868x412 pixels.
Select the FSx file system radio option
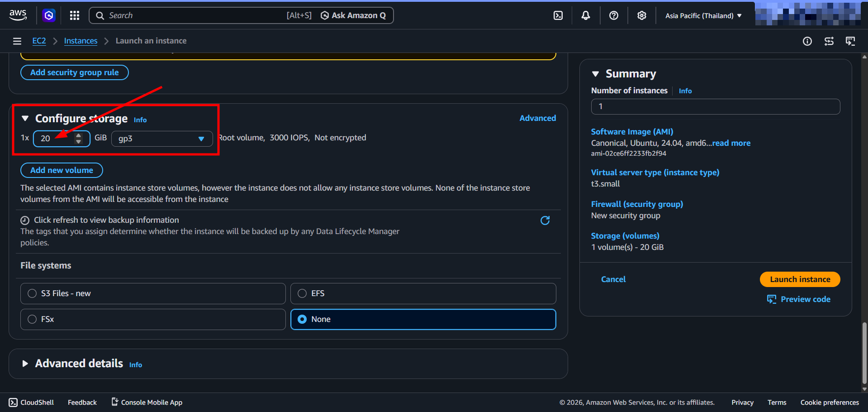(32, 319)
